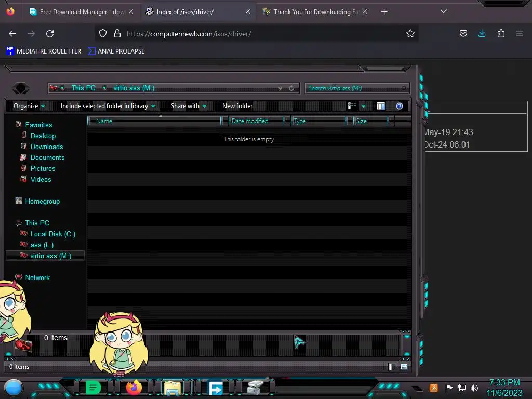
Task: Bookmark this page with the star icon
Action: click(410, 33)
